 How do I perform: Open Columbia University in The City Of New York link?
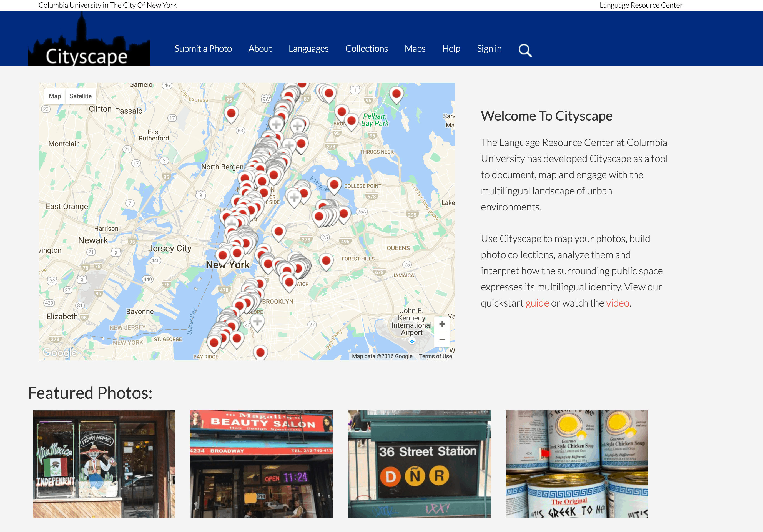click(107, 5)
